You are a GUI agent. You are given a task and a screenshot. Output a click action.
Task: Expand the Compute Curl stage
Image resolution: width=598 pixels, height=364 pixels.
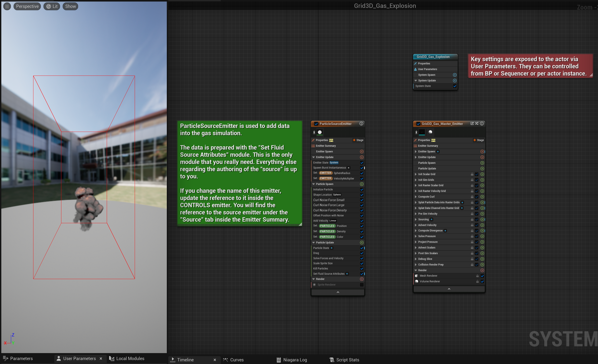[x=415, y=197]
